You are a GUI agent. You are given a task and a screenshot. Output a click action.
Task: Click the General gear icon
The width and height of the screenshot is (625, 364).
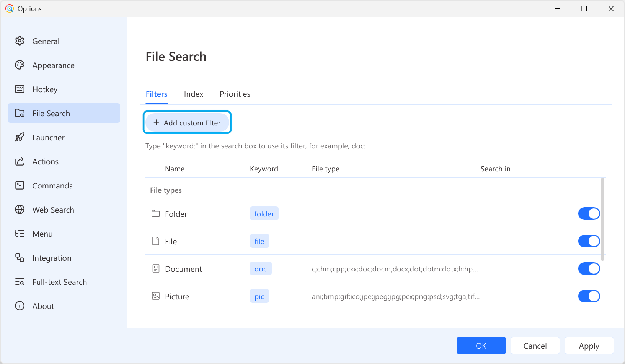[x=20, y=41]
